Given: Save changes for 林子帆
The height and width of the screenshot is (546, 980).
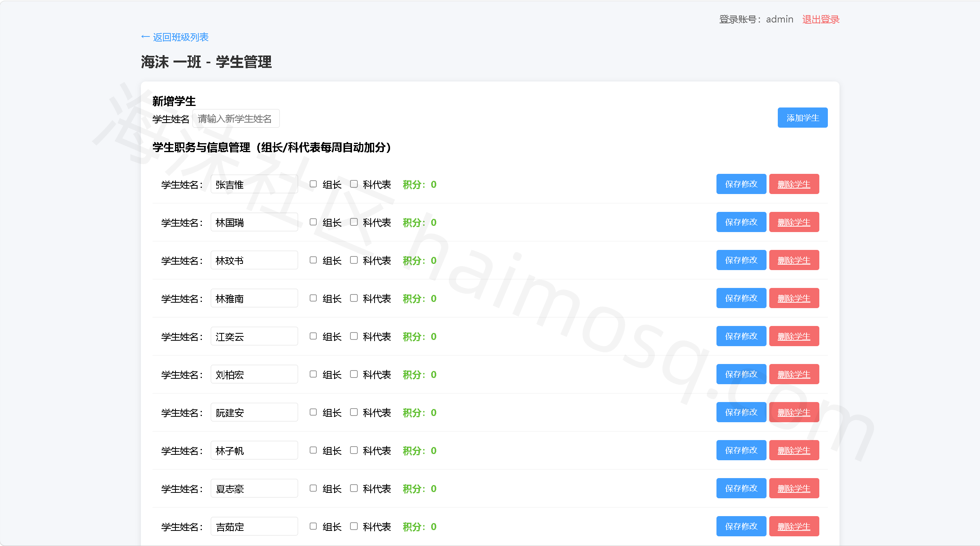Looking at the screenshot, I should point(741,450).
